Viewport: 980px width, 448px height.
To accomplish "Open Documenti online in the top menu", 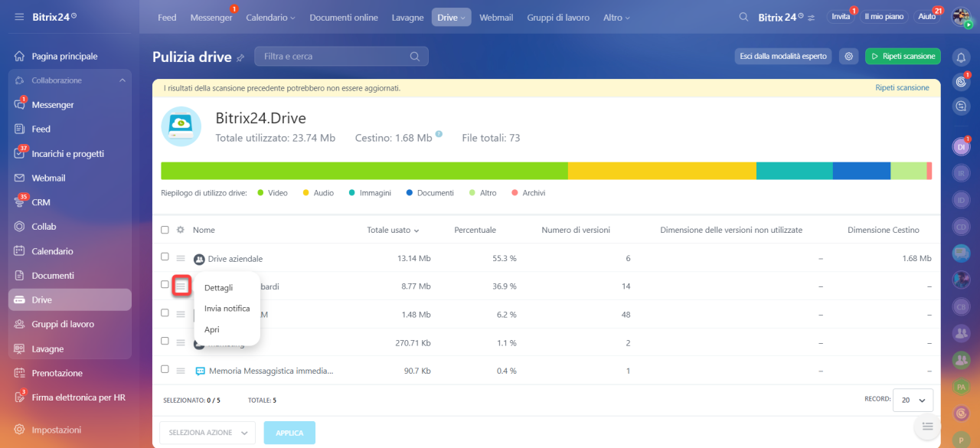I will pos(344,17).
